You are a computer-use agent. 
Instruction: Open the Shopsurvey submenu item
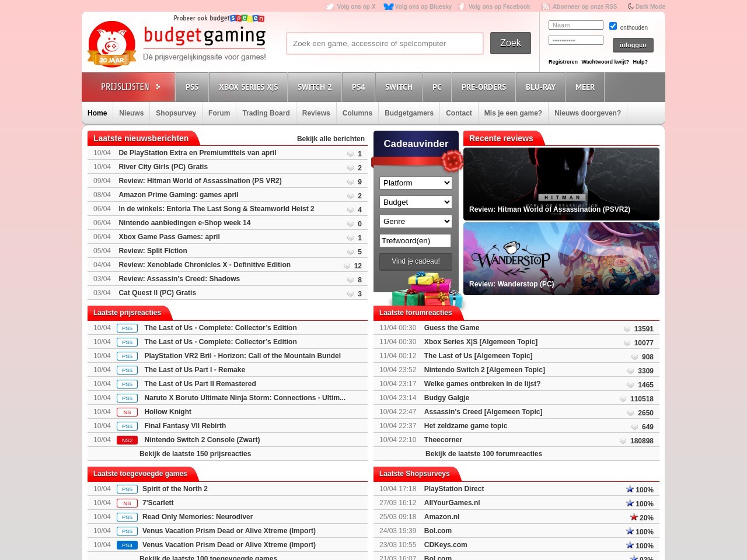tap(176, 113)
